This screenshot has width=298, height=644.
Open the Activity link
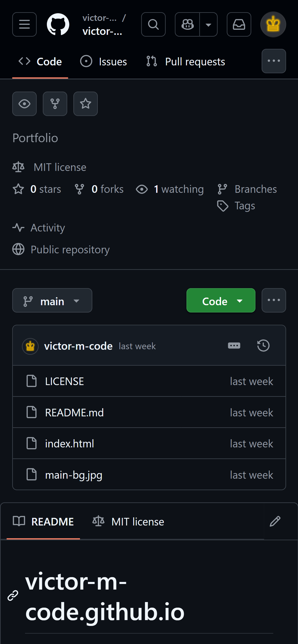click(48, 228)
